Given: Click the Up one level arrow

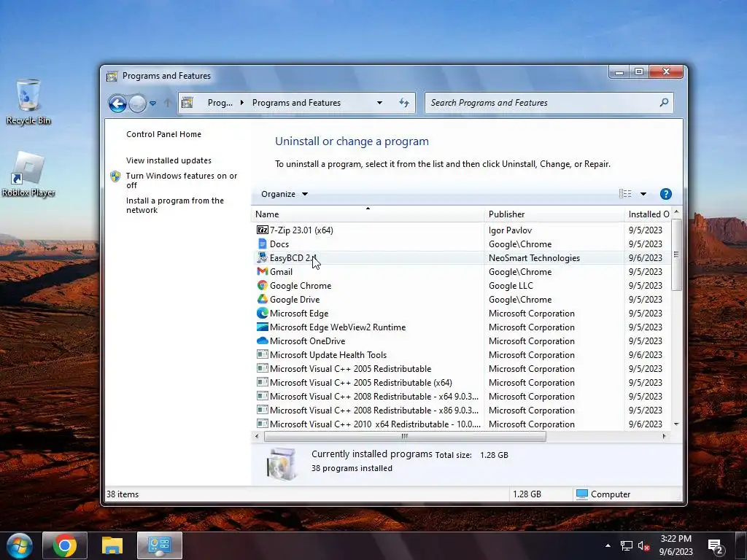Looking at the screenshot, I should [167, 102].
